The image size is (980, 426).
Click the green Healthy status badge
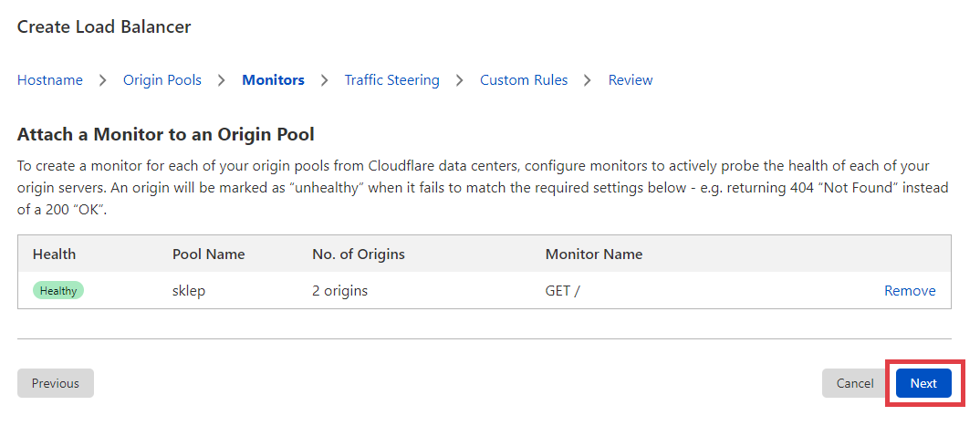coord(58,291)
